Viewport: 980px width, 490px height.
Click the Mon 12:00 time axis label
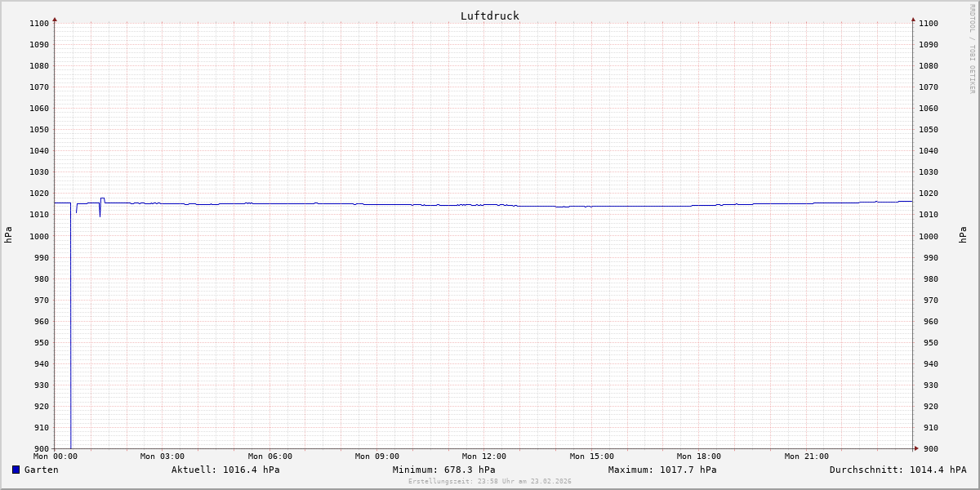483,457
